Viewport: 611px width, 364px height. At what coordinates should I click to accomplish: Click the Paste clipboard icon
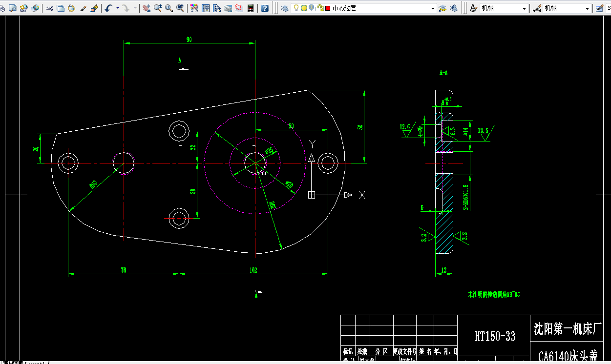72,8
